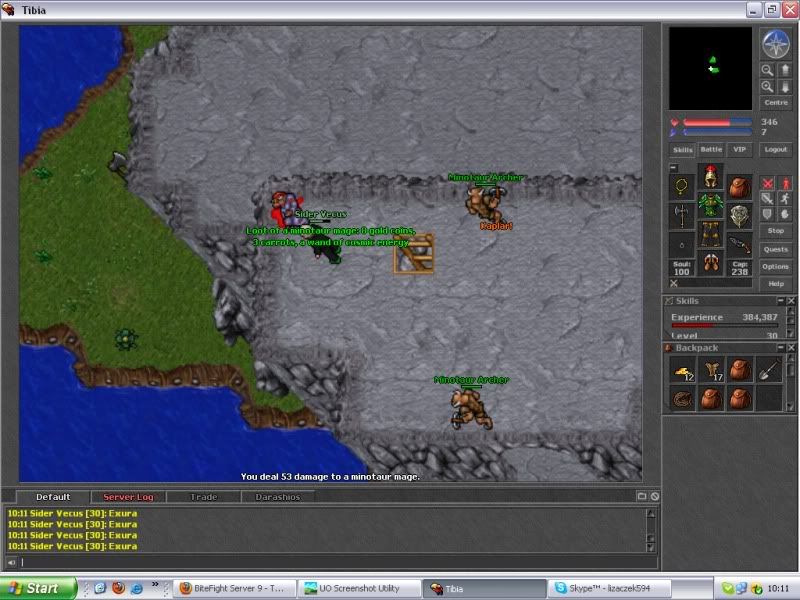Image resolution: width=800 pixels, height=600 pixels.
Task: Click the ignore list icon in chat bar
Action: click(655, 496)
